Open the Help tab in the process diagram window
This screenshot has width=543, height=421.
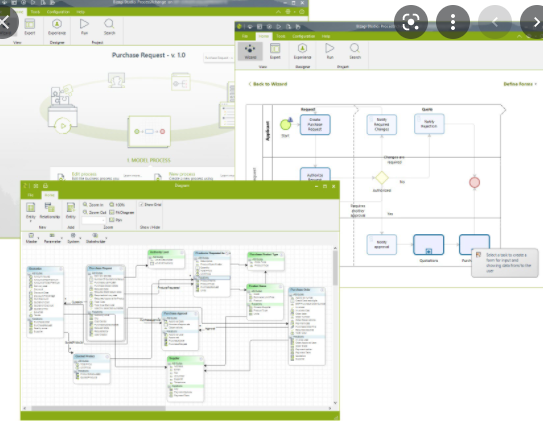(x=326, y=36)
